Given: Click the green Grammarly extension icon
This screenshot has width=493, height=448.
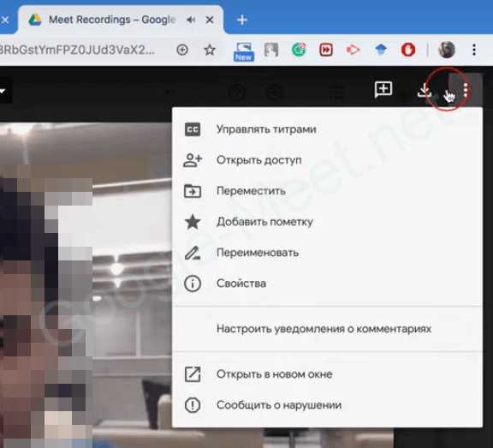Looking at the screenshot, I should pos(299,50).
